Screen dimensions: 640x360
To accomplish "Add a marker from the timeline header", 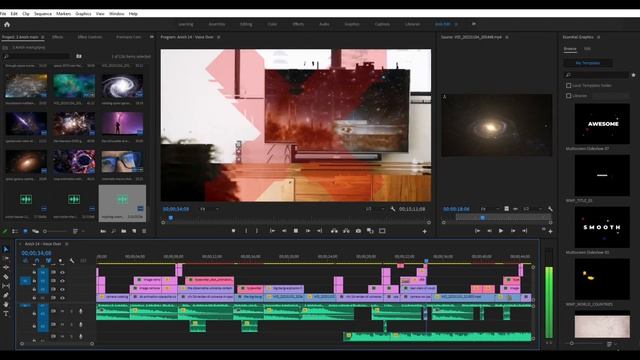I will [x=60, y=260].
